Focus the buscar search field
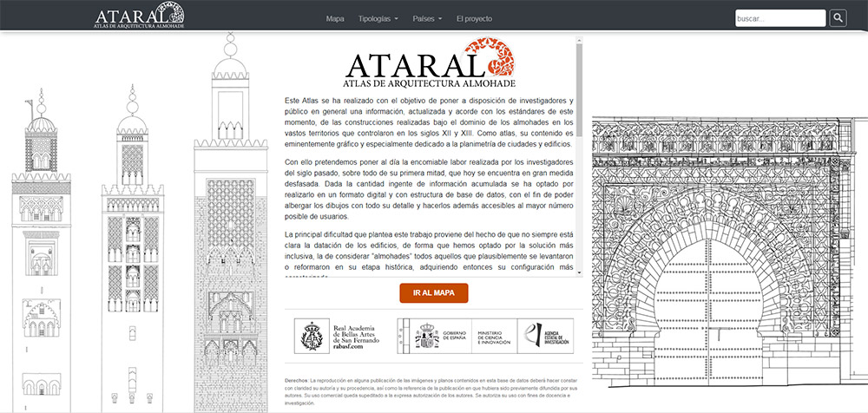 [780, 18]
